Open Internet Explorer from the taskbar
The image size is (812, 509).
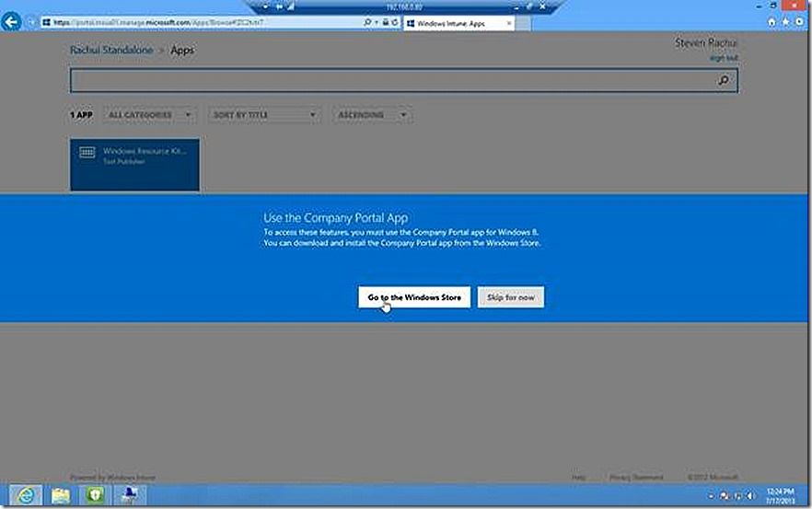(26, 495)
